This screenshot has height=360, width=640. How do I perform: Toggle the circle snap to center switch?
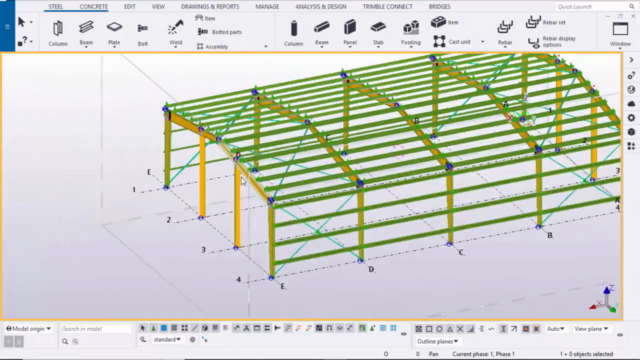point(439,329)
